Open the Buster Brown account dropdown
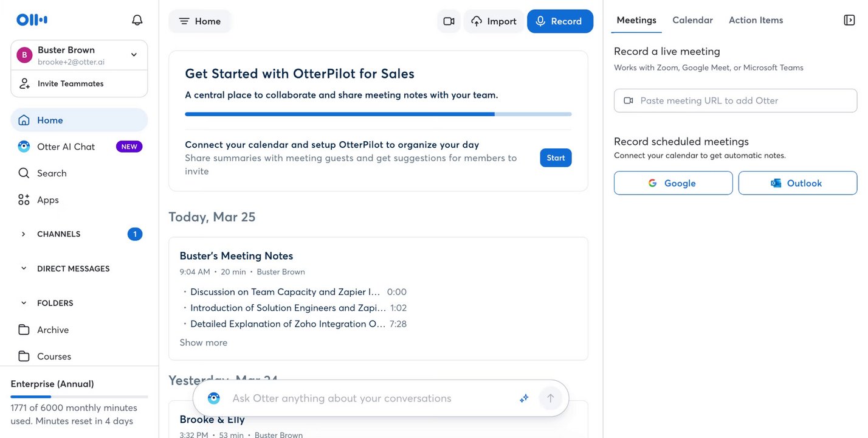Image resolution: width=868 pixels, height=438 pixels. (x=134, y=55)
